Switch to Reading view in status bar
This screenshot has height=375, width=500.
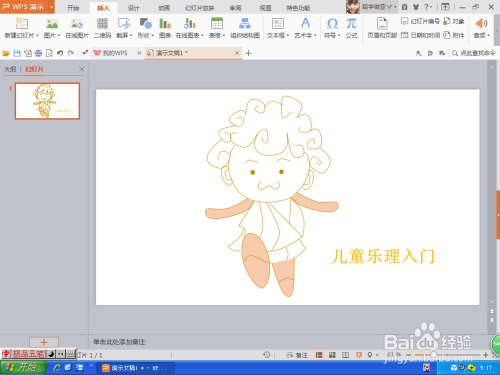click(x=346, y=355)
